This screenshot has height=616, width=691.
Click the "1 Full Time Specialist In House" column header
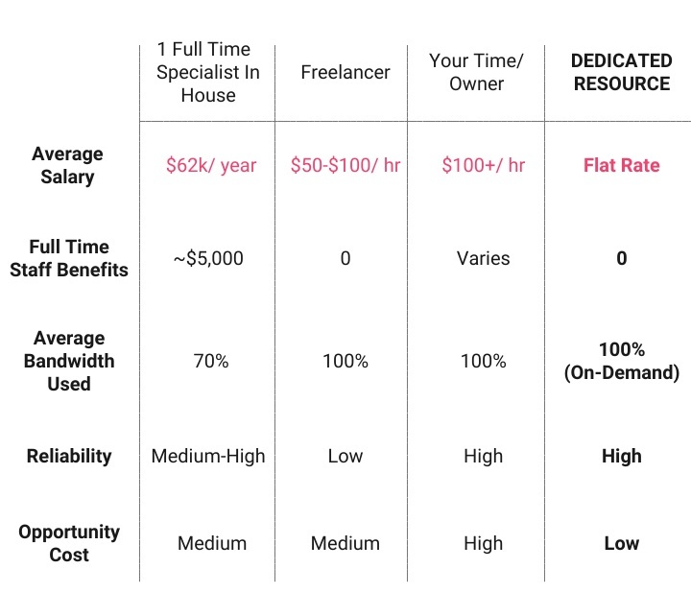(207, 72)
